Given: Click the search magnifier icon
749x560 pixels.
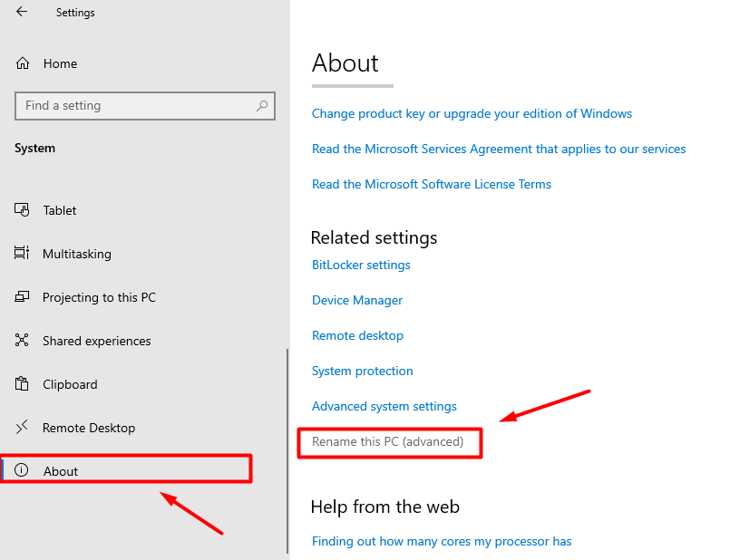Looking at the screenshot, I should tap(262, 105).
